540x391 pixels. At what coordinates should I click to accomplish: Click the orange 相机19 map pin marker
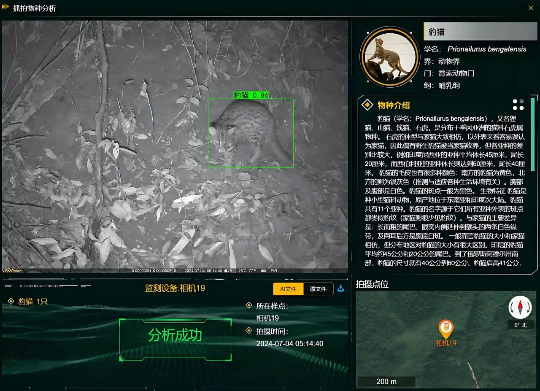click(x=446, y=329)
